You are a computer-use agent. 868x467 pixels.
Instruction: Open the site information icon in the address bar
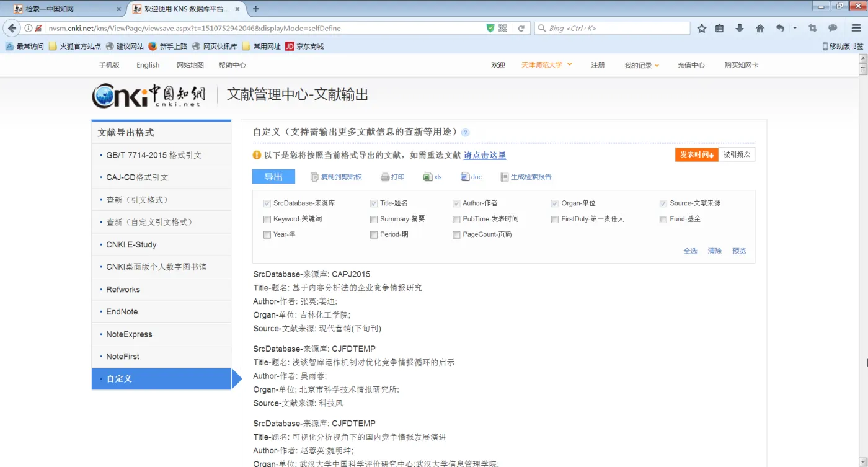[x=29, y=29]
